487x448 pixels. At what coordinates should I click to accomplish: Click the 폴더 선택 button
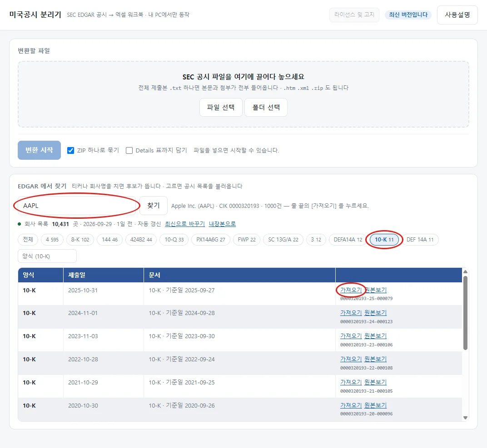(266, 107)
